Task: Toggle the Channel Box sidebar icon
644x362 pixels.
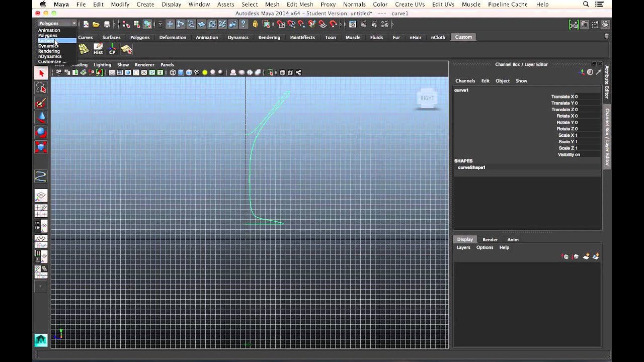Action: click(605, 24)
